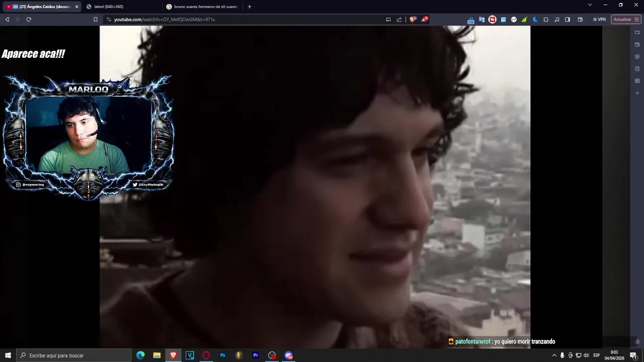Click the VPN button in the toolbar
Viewport: 644px width, 362px height.
pos(599,20)
